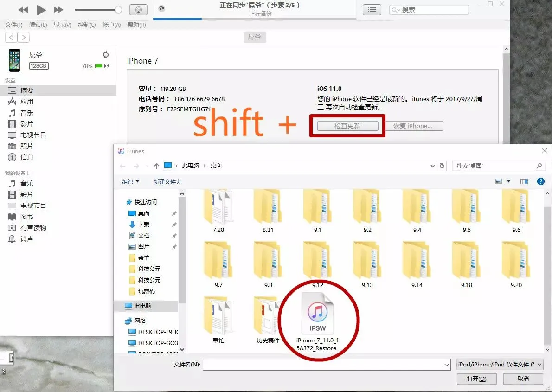Viewport: 552px width, 392px height.
Task: Open the 控制(C) menu
Action: click(x=87, y=25)
